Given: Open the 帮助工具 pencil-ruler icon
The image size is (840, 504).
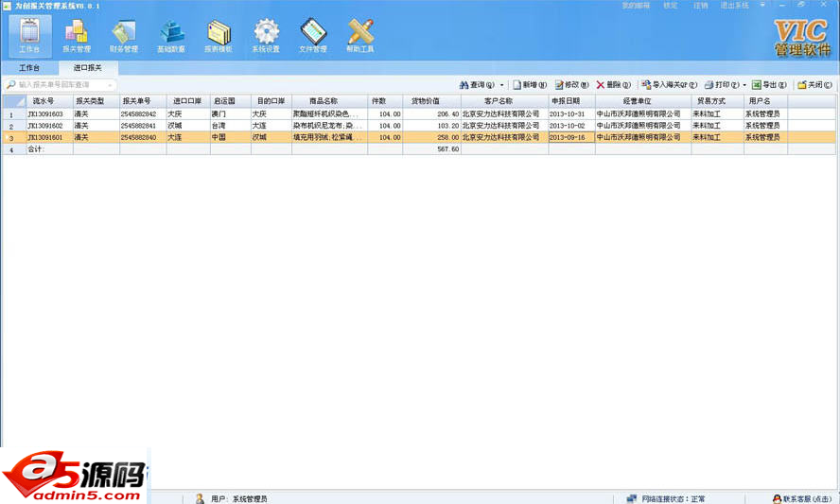Looking at the screenshot, I should (360, 36).
